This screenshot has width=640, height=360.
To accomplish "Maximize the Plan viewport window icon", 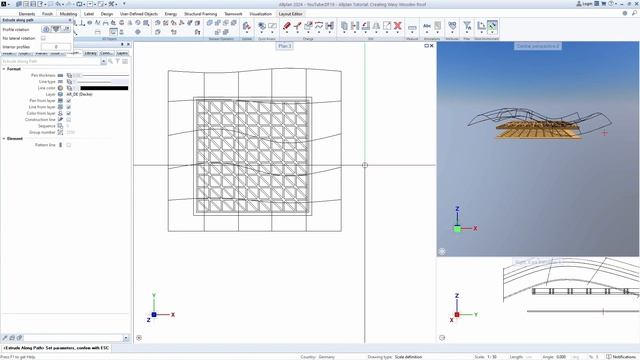I will click(x=427, y=46).
